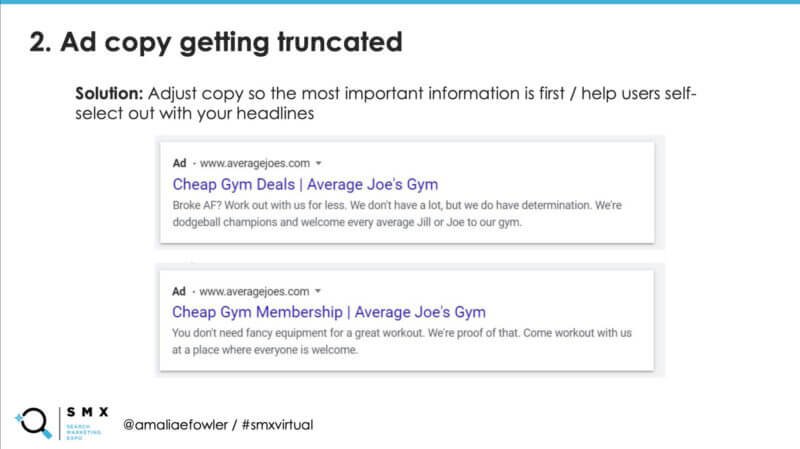800x449 pixels.
Task: Click the bold Ad label in the Cheap Gym Deals ad
Action: pos(180,161)
